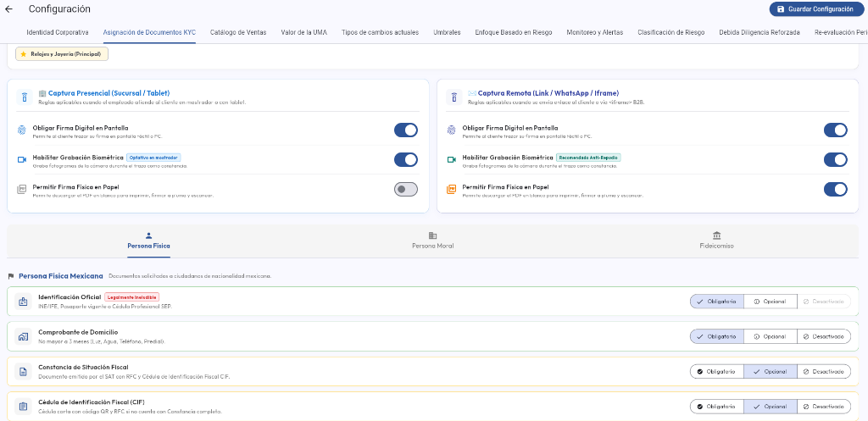The height and width of the screenshot is (421, 868).
Task: Disable Permitir Firma Física en Papel in Remota
Action: click(x=835, y=189)
